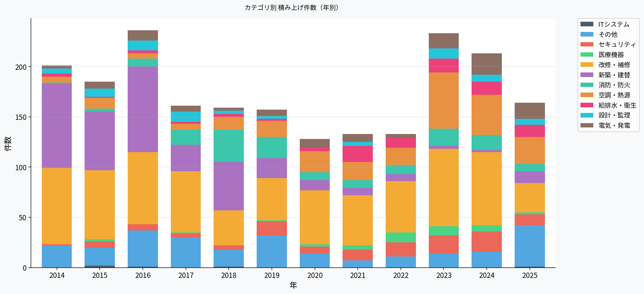
Task: Click the pink 給排水・衛生 segment in 2021 bar
Action: click(x=358, y=154)
